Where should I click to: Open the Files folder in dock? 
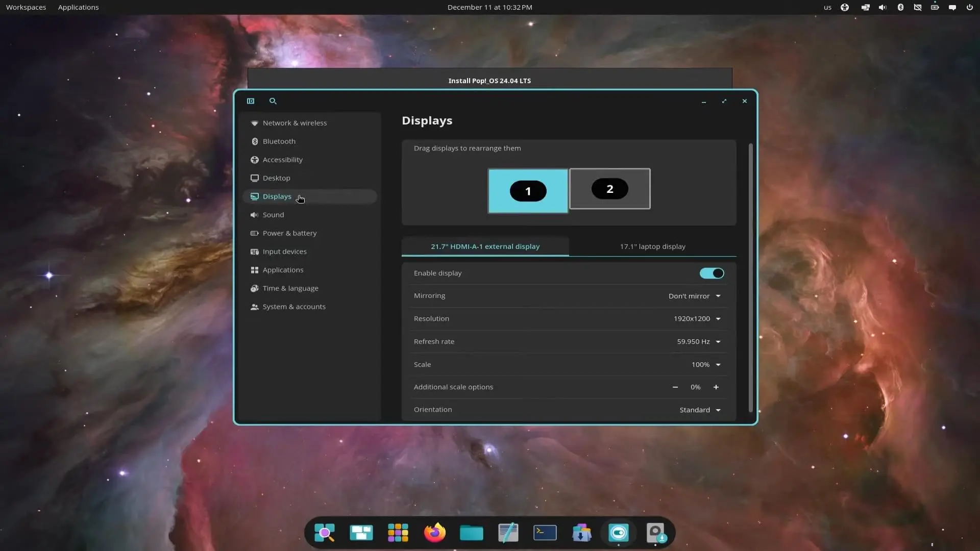pyautogui.click(x=472, y=533)
